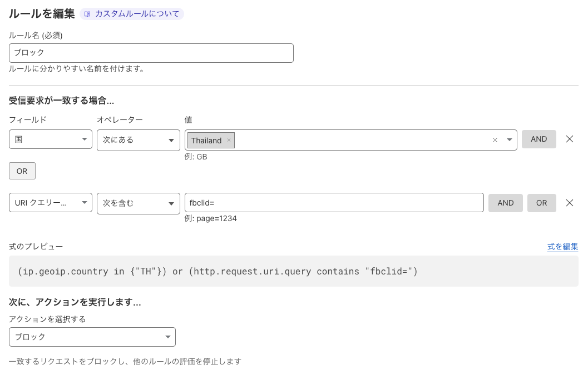This screenshot has height=375, width=588.
Task: Click the 受信要求が一致する場合 heading
Action: coord(62,101)
